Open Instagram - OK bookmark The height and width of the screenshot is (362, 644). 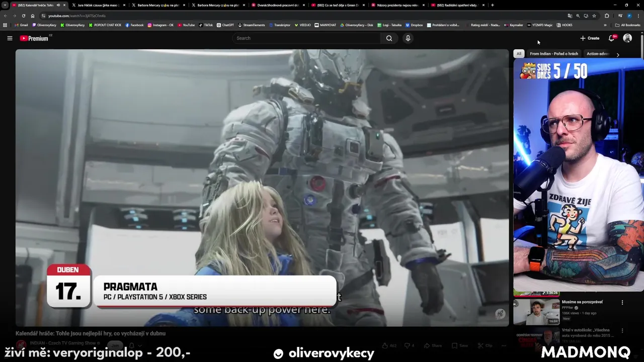[160, 25]
